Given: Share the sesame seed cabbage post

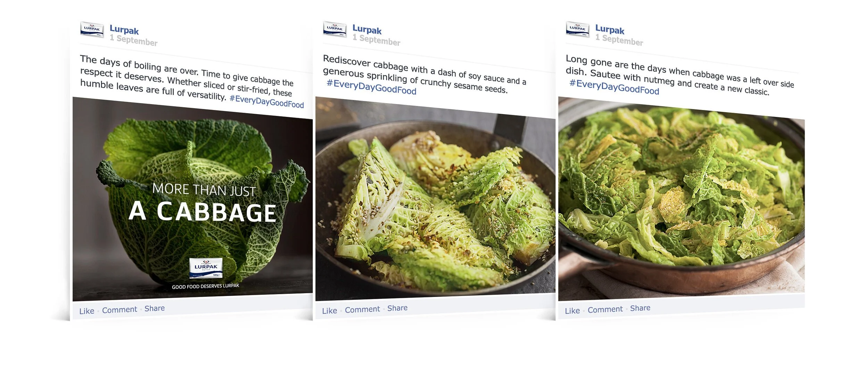Looking at the screenshot, I should pyautogui.click(x=397, y=308).
